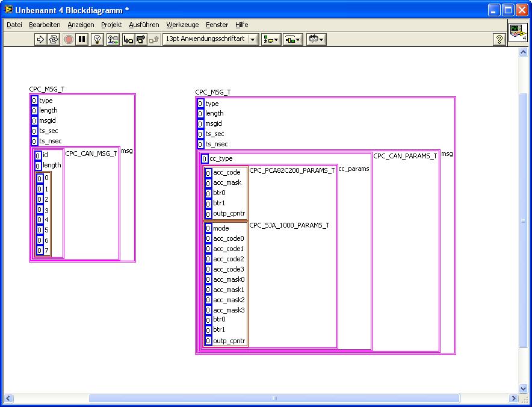The width and height of the screenshot is (532, 407).
Task: Click the horizontal scrollbar thumb
Action: click(x=274, y=398)
